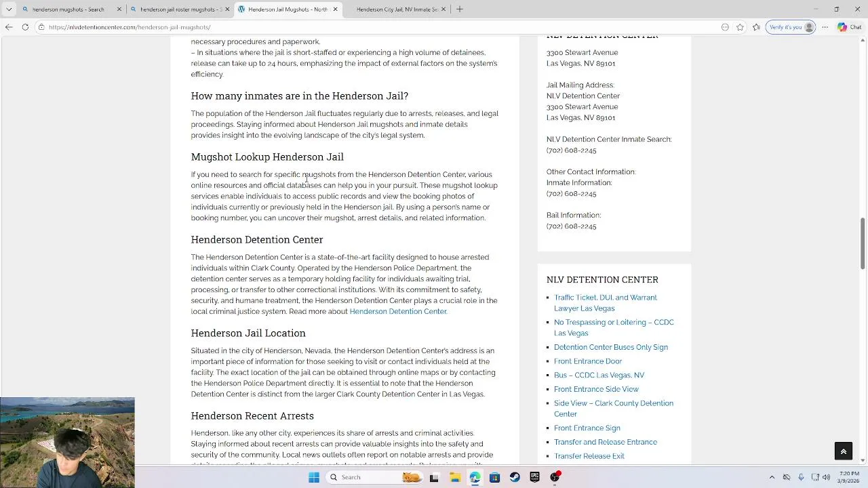This screenshot has height=488, width=868.
Task: Click the Bail Information phone number
Action: 571,226
